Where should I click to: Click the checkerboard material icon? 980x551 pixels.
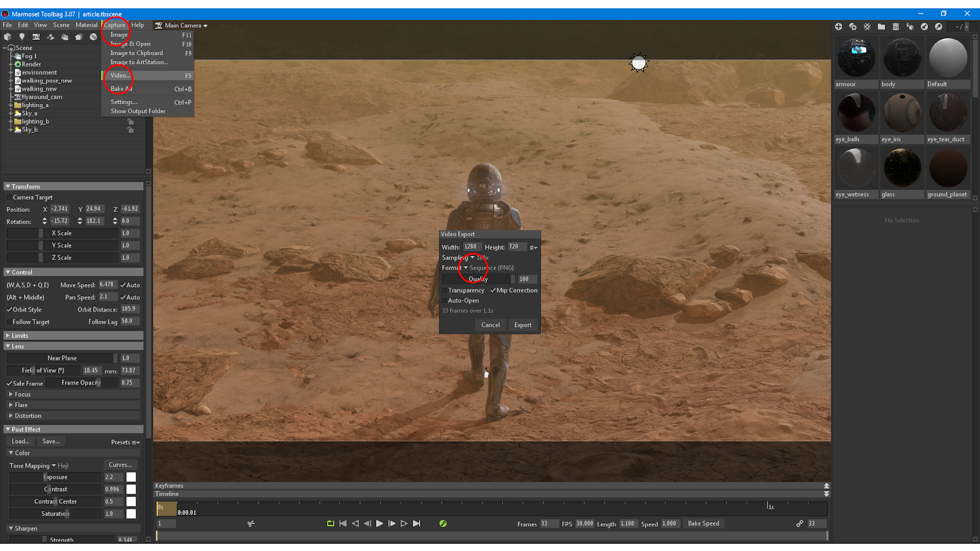[x=867, y=26]
